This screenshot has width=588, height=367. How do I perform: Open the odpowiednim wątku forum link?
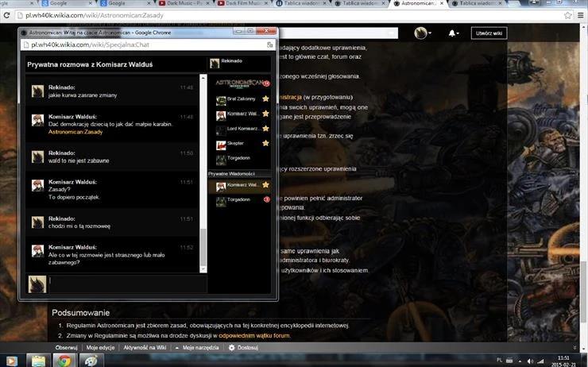[x=254, y=335]
